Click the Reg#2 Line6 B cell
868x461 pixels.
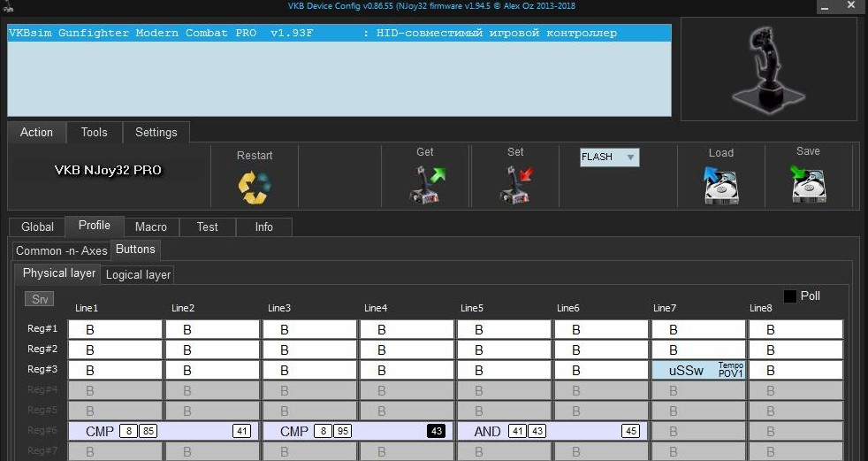pos(601,350)
